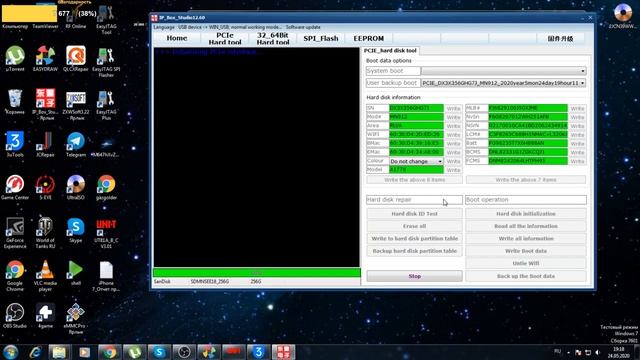Open 4game desktop shortcut
The height and width of the screenshot is (360, 640).
click(45, 316)
